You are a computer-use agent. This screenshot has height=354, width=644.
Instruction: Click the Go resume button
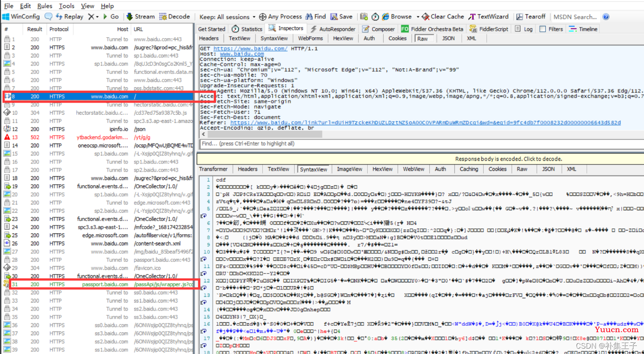point(111,17)
